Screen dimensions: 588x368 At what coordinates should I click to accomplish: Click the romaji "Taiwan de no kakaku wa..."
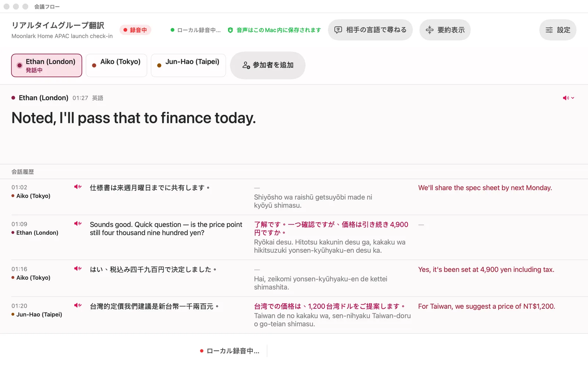[x=332, y=320]
